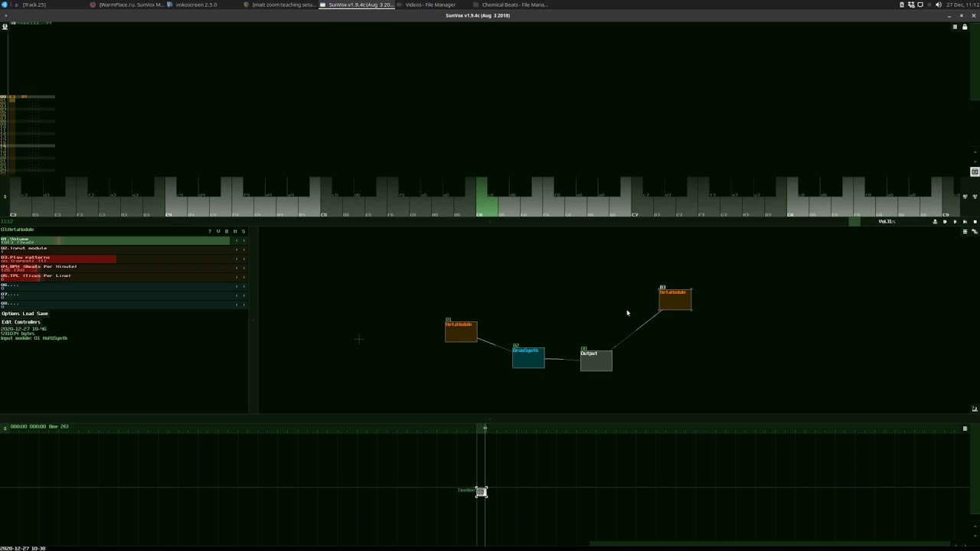Select the 03 MetaModule module
The image size is (980, 551).
(x=675, y=299)
